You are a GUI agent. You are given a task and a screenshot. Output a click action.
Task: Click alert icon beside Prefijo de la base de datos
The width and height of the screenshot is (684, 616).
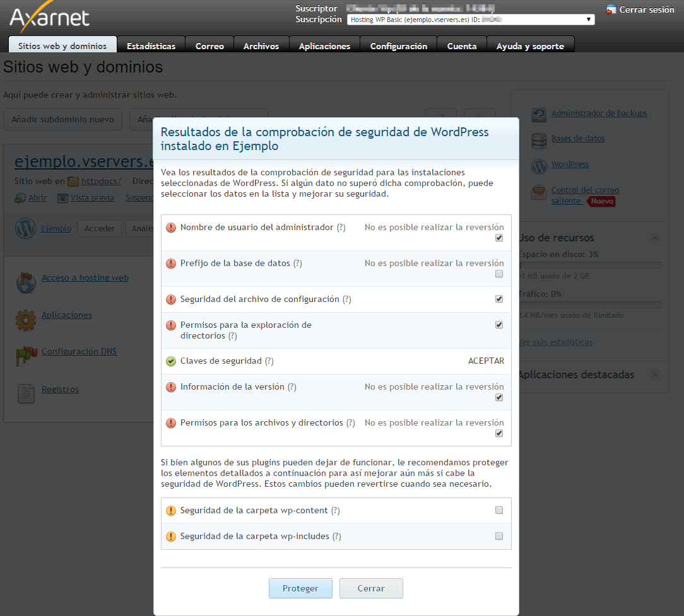(171, 264)
